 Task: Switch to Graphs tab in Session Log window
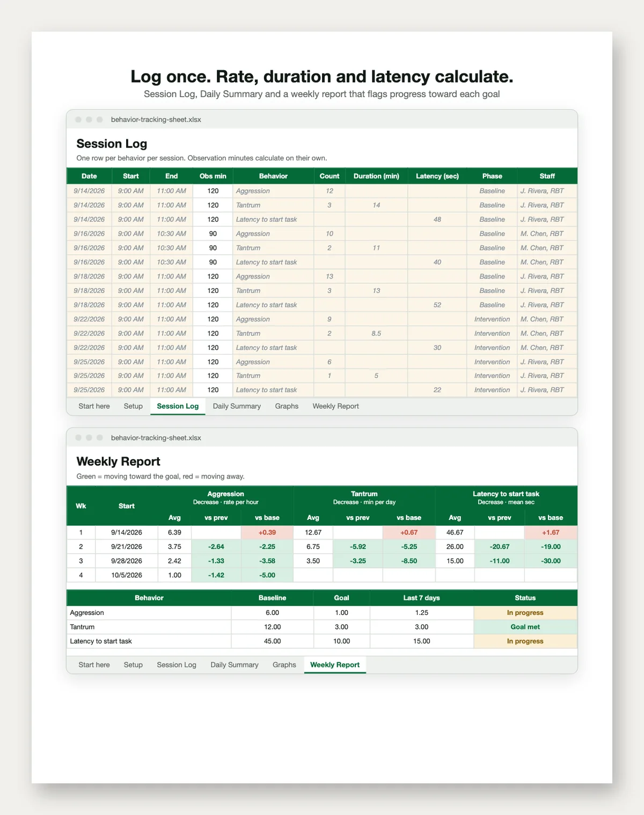pos(287,406)
